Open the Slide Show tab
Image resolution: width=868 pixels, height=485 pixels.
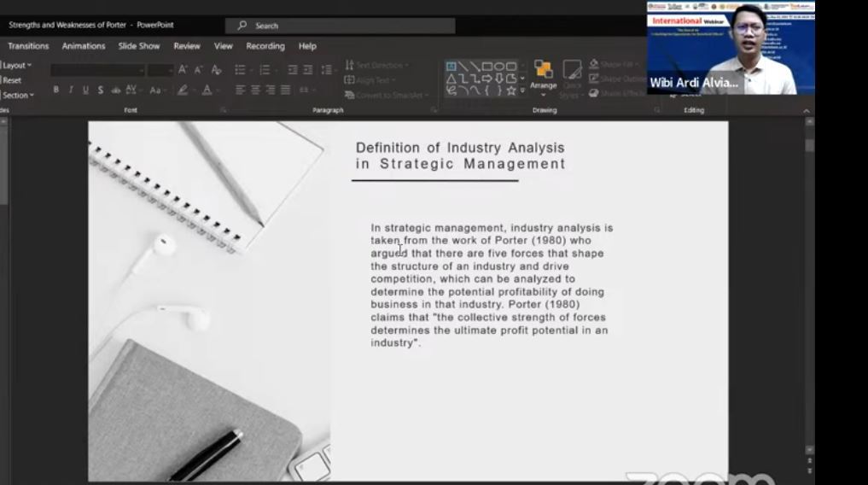[x=139, y=46]
